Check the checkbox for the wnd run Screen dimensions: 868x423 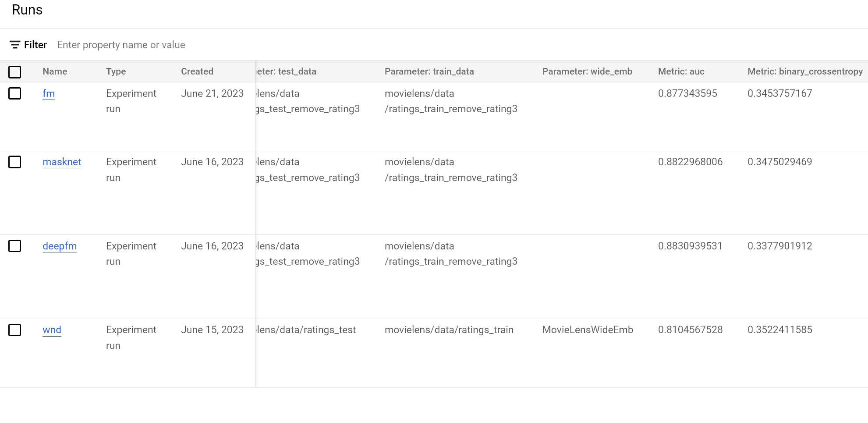[x=15, y=330]
